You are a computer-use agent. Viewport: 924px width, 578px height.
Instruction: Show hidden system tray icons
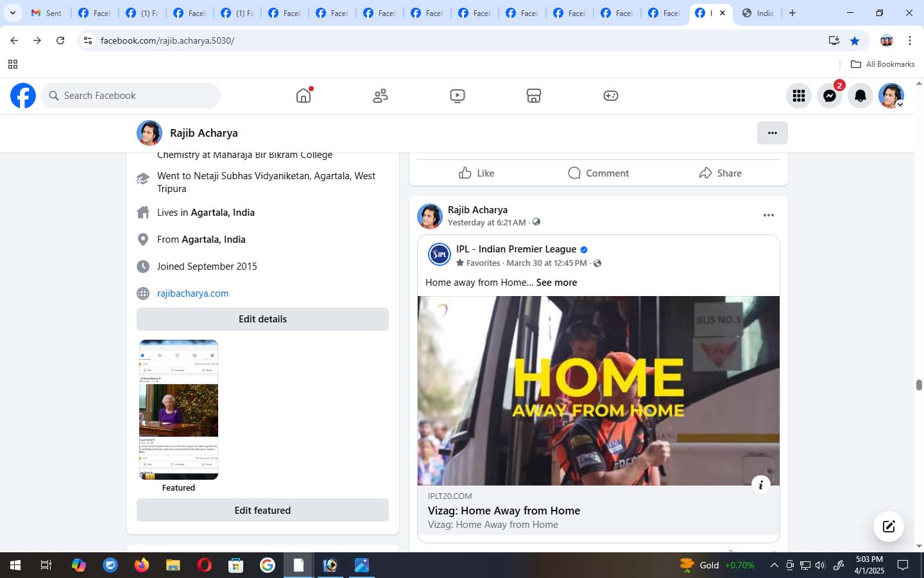click(x=774, y=565)
